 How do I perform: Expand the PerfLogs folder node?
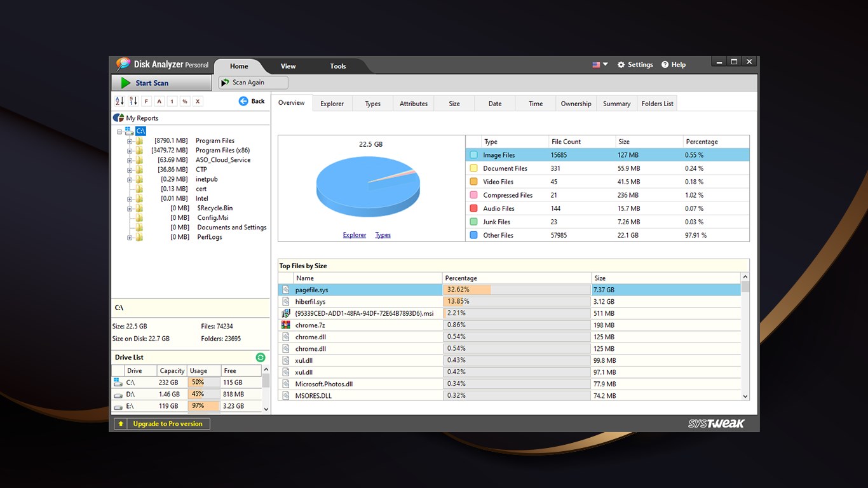pyautogui.click(x=129, y=237)
